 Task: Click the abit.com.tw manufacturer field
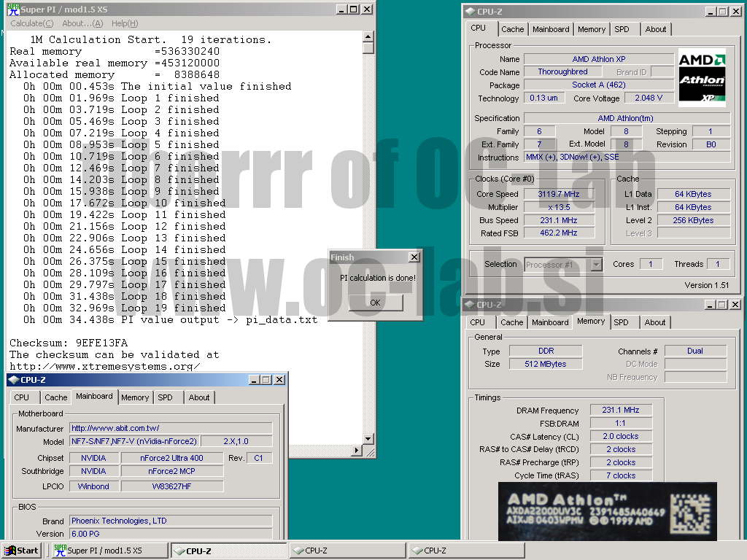click(171, 428)
